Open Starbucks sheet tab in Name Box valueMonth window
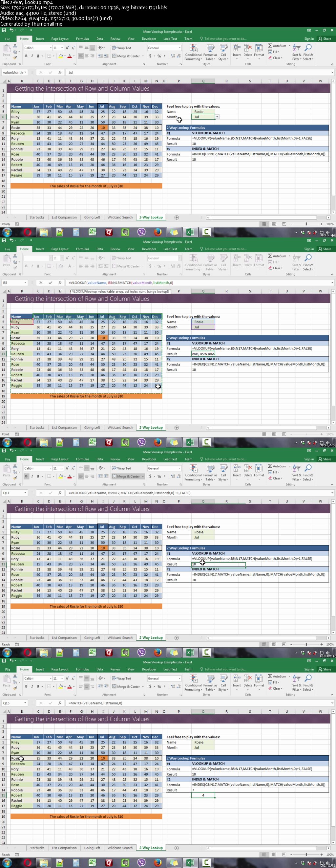The height and width of the screenshot is (868, 336). click(x=37, y=217)
